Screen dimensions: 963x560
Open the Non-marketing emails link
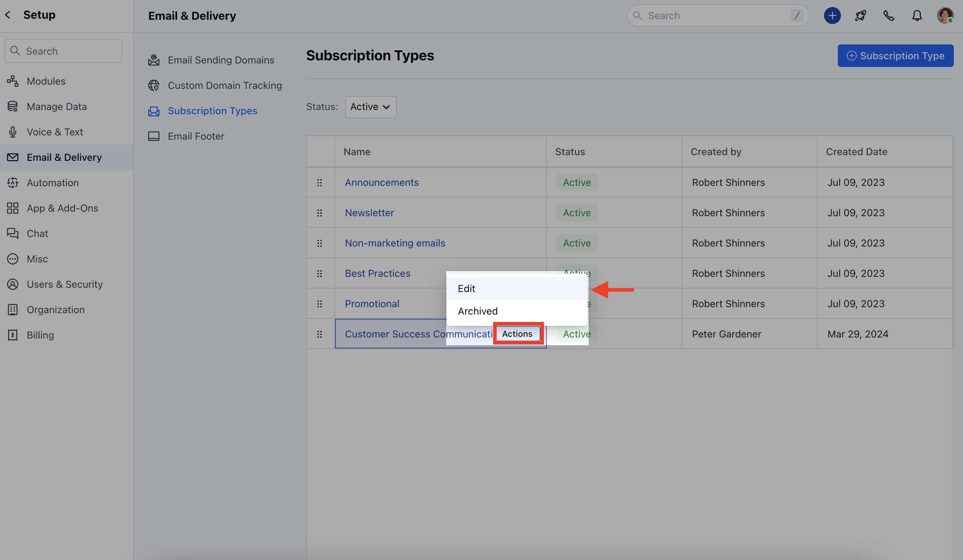(x=395, y=243)
